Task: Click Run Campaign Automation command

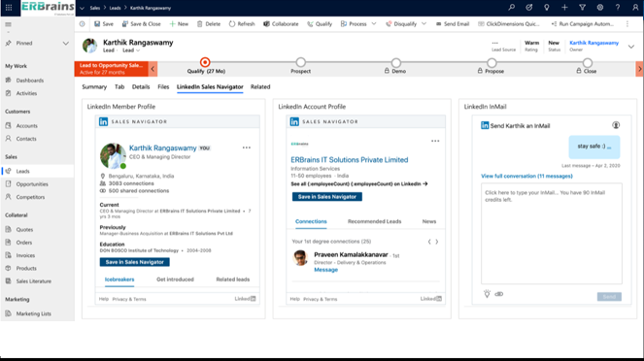Action: point(583,24)
